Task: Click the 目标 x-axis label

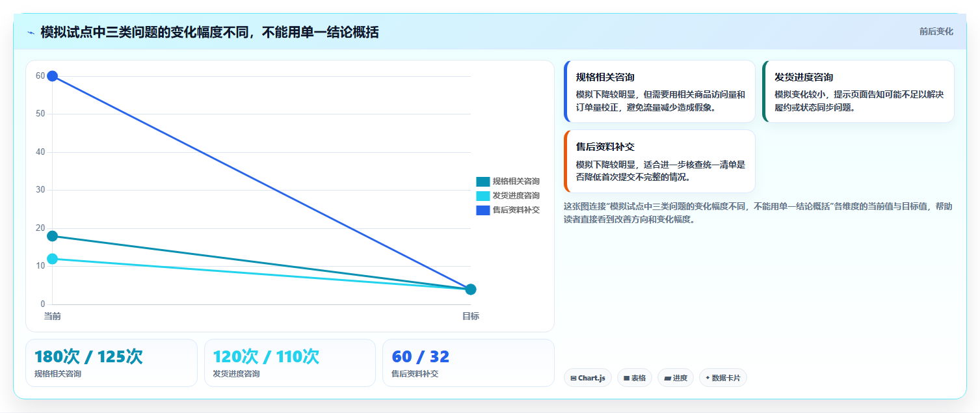Action: click(x=471, y=316)
